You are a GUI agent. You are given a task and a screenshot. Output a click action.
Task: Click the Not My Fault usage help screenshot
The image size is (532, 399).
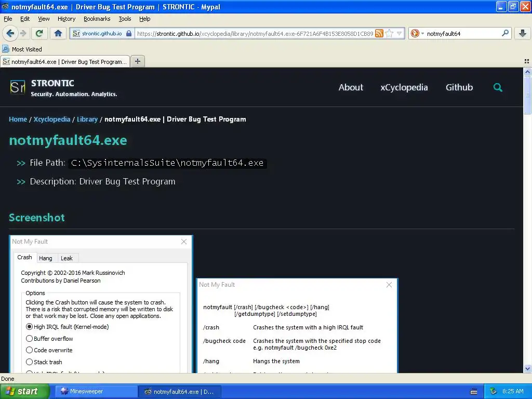tap(297, 326)
